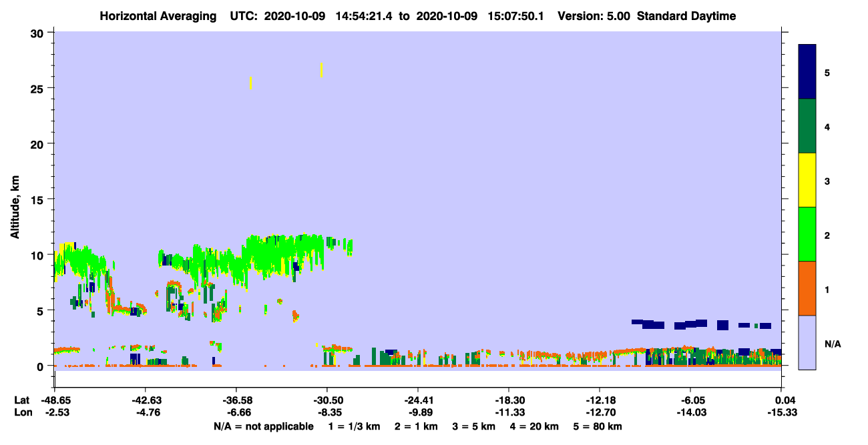Click the longitude value -4.76
The image size is (868, 445).
(x=148, y=412)
